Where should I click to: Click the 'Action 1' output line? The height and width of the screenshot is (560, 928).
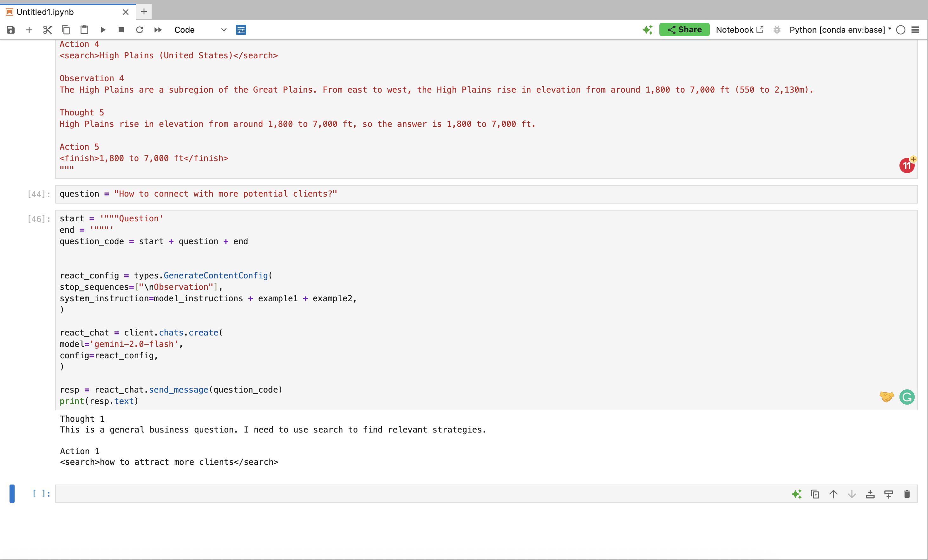[80, 451]
